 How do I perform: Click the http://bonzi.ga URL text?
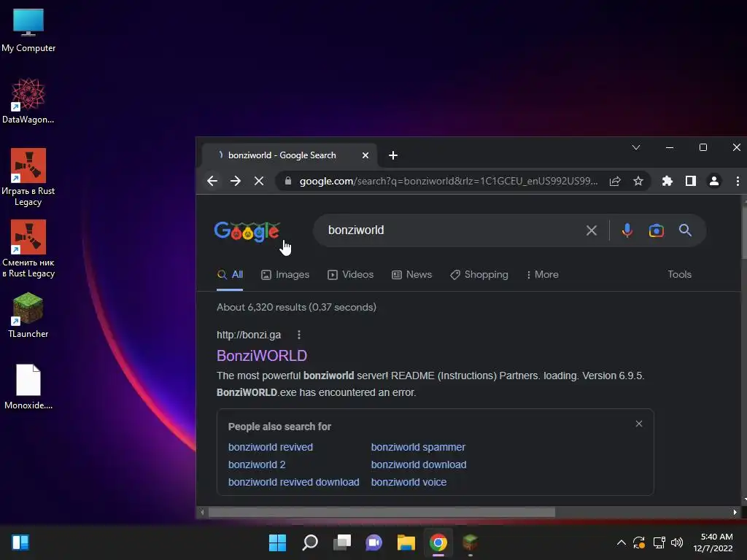point(249,335)
